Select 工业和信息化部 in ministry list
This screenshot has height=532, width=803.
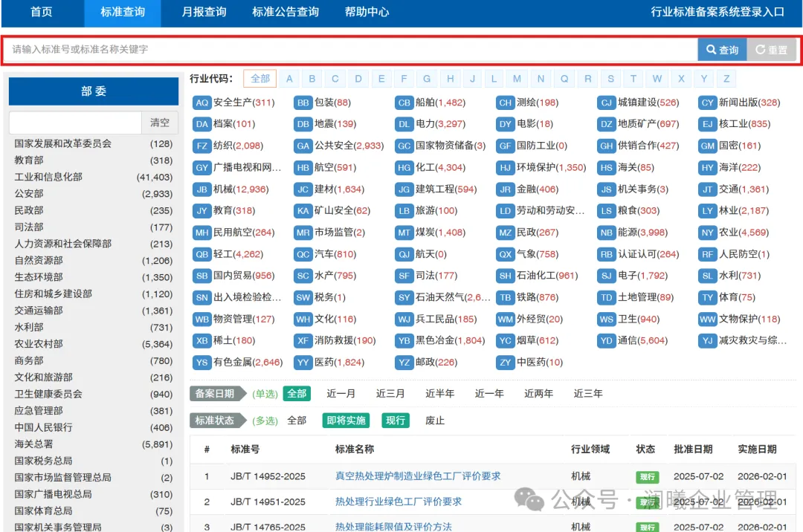tap(94, 177)
